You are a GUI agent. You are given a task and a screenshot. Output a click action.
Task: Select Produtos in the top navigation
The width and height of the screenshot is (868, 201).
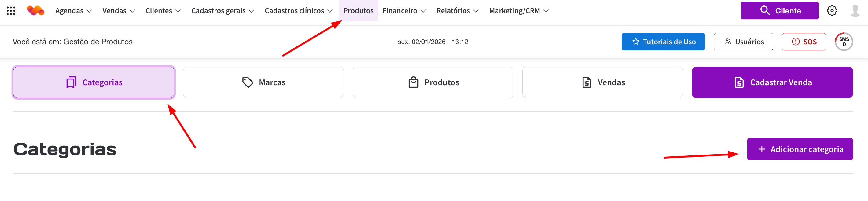tap(358, 11)
